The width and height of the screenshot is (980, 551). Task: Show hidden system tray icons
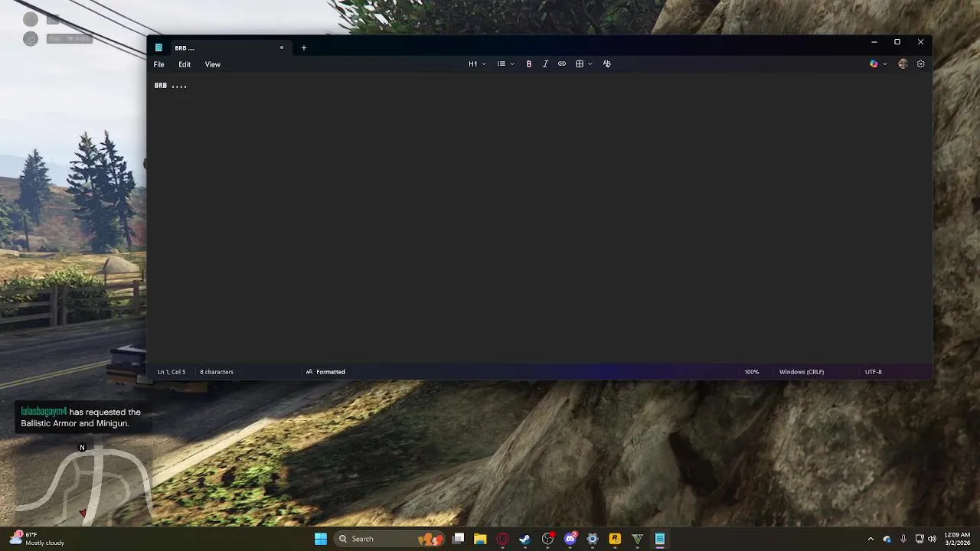pos(871,539)
